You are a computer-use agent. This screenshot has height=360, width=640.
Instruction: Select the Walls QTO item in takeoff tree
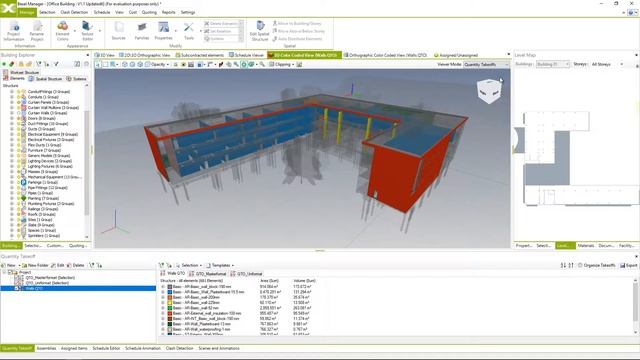click(34, 288)
